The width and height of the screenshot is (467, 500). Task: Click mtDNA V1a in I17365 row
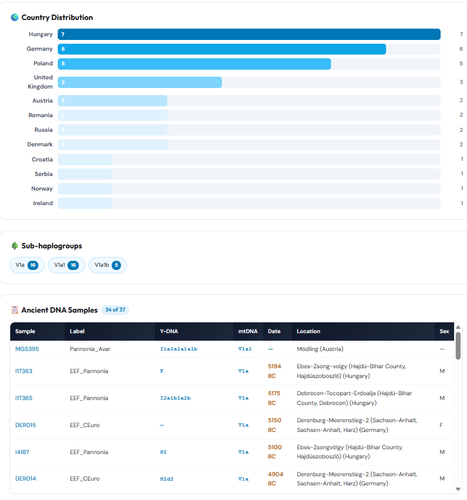243,398
